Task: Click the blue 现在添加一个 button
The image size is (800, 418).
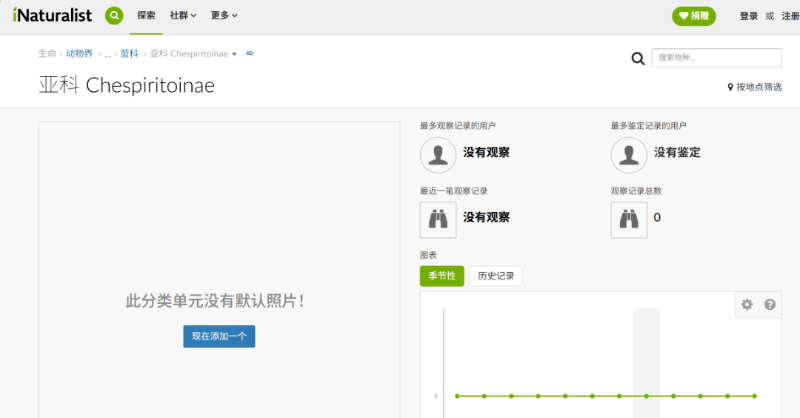Action: click(219, 336)
